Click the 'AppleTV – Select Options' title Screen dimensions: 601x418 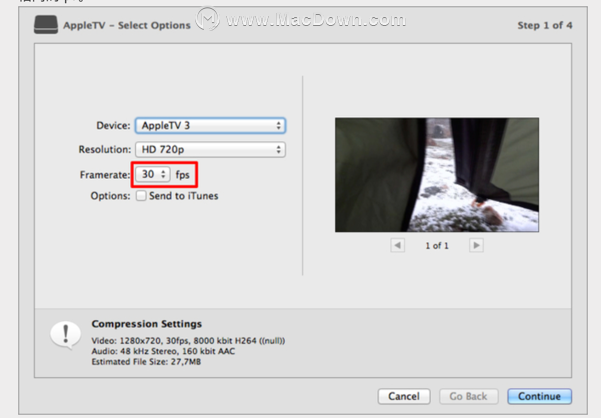[127, 25]
